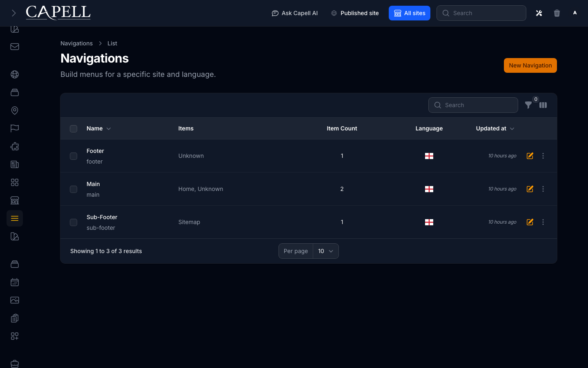Click the England flag in Sub-Footer row
This screenshot has height=368, width=588.
click(x=429, y=222)
